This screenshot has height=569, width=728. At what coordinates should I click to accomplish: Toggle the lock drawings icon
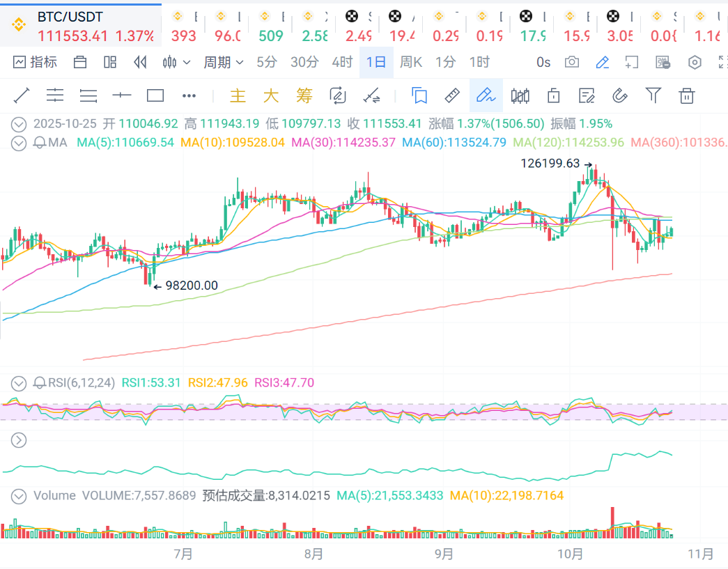click(x=554, y=95)
